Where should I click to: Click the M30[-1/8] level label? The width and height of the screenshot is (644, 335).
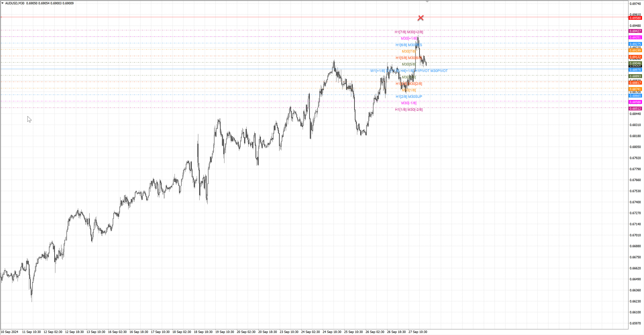coord(409,103)
